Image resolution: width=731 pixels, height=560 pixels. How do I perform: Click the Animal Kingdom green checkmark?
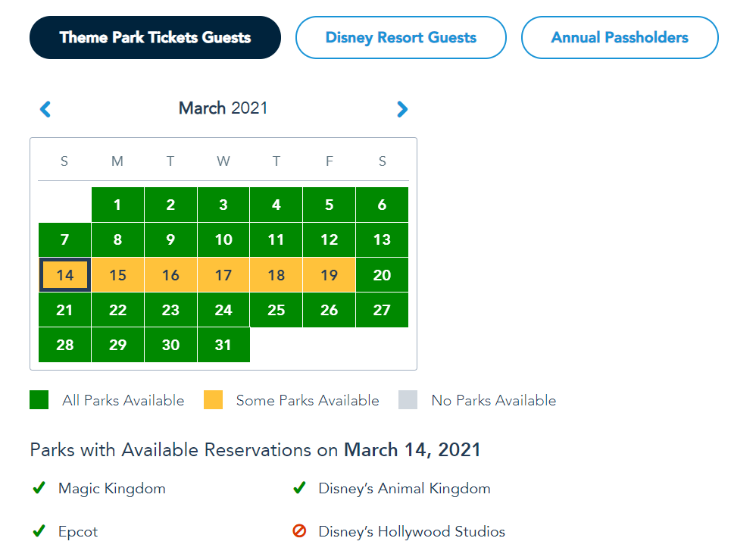[299, 488]
